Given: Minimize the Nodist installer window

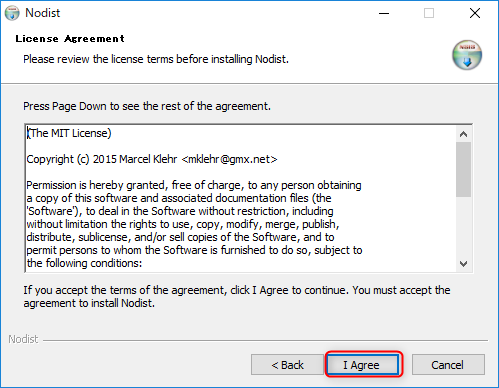Looking at the screenshot, I should tap(384, 13).
